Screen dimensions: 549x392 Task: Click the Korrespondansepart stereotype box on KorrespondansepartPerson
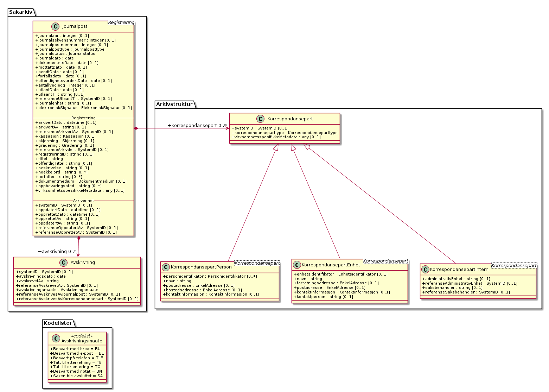(x=257, y=263)
